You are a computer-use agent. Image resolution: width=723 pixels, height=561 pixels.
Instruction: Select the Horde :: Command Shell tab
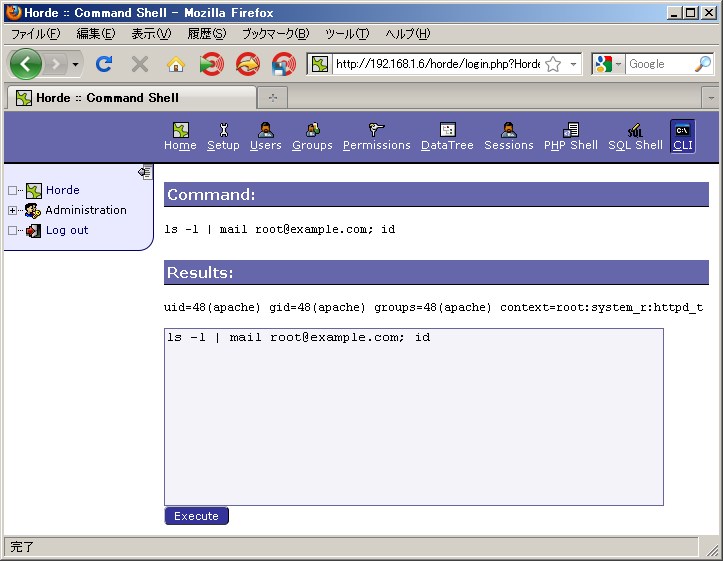tap(130, 98)
